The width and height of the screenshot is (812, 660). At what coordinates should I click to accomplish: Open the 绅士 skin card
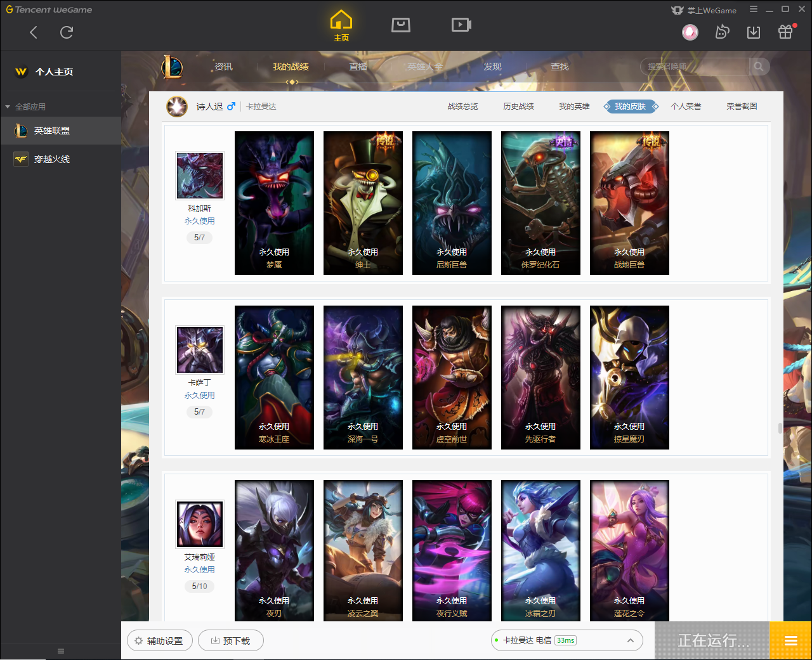pyautogui.click(x=363, y=203)
